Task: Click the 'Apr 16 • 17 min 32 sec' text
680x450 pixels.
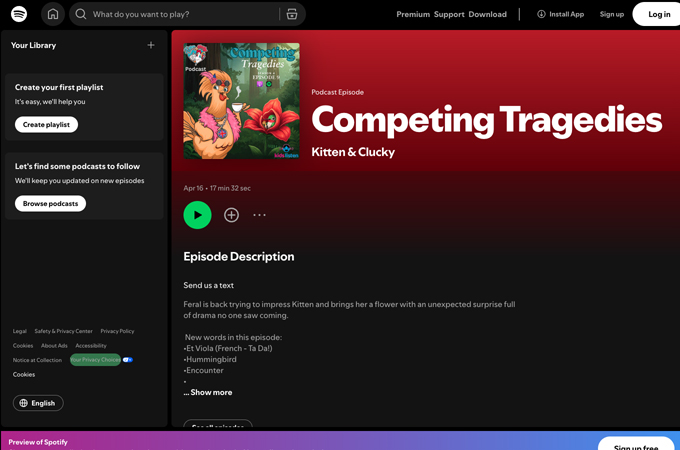Action: 217,188
